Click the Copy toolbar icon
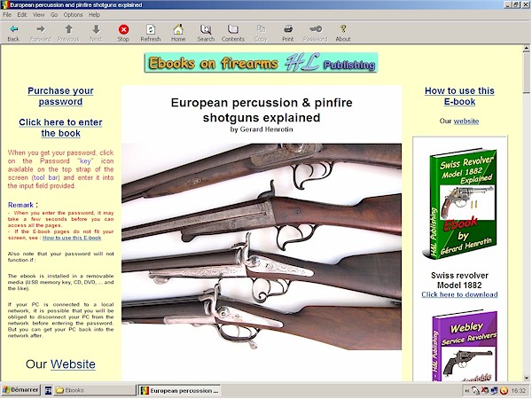This screenshot has height=399, width=532. (x=261, y=29)
